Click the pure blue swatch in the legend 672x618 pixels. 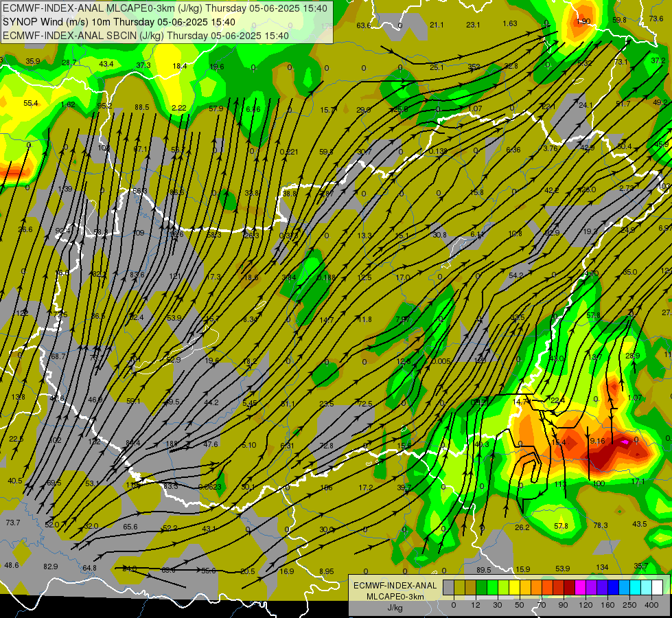(x=613, y=588)
